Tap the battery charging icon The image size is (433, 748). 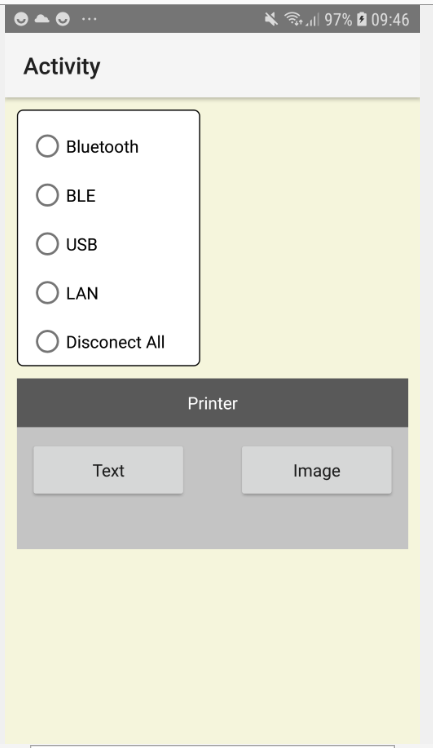[362, 19]
